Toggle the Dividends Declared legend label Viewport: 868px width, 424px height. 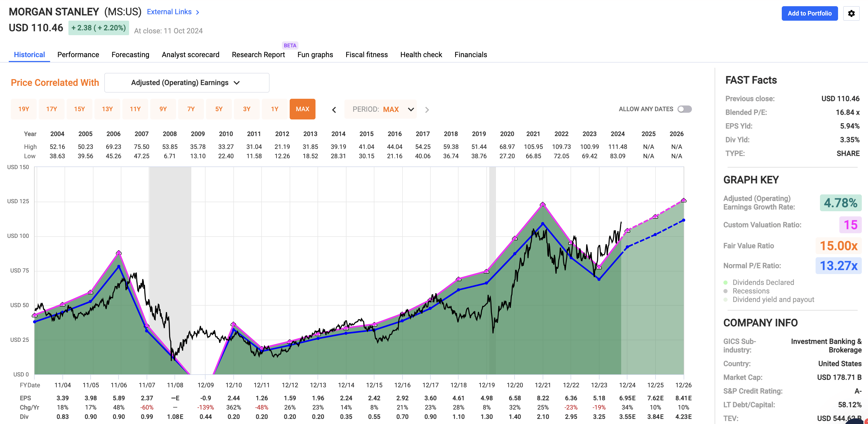pyautogui.click(x=763, y=282)
